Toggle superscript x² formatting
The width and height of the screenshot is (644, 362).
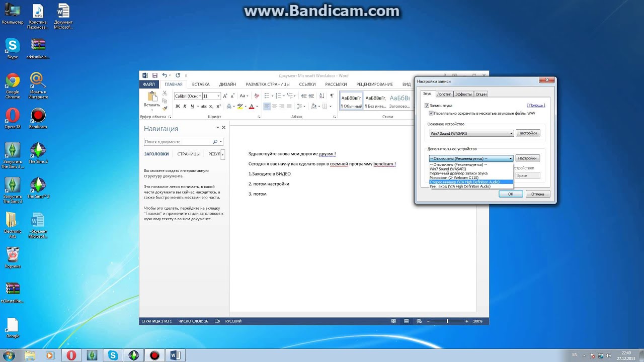coord(219,106)
